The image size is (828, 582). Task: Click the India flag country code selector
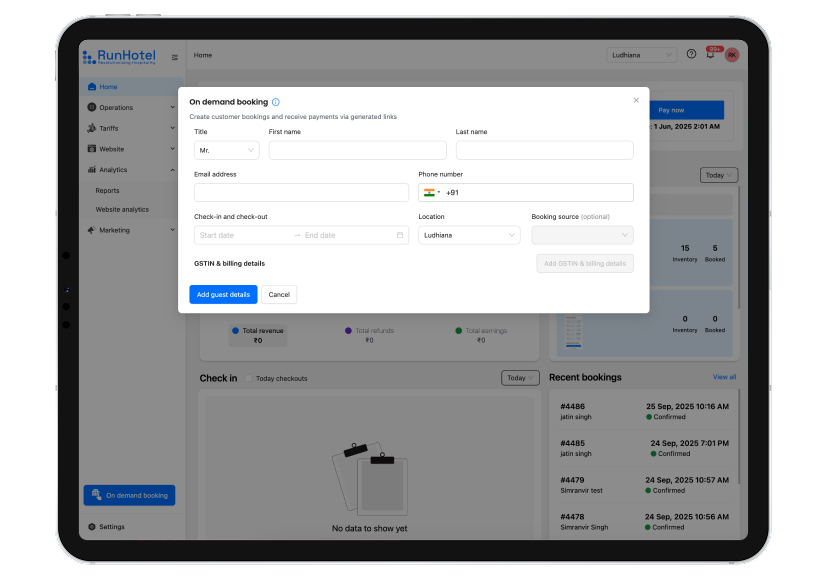[432, 193]
